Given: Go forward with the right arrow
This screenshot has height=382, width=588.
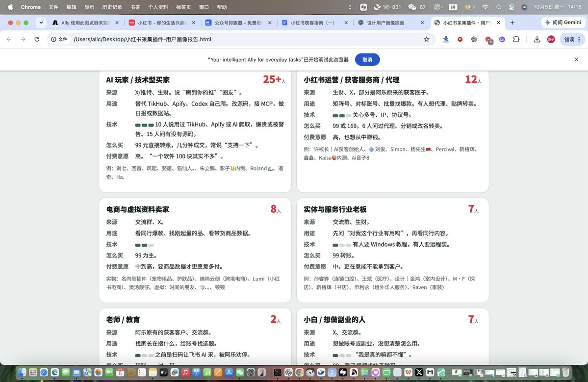Looking at the screenshot, I should [23, 39].
